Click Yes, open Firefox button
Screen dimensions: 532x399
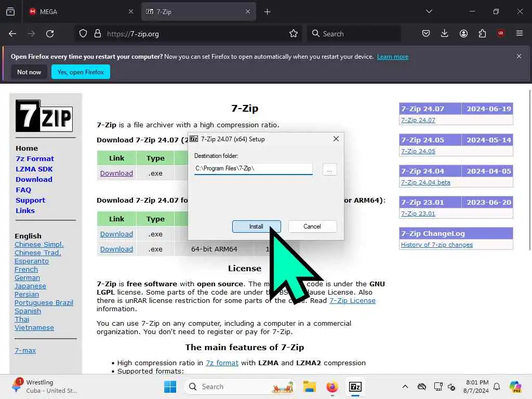81,72
